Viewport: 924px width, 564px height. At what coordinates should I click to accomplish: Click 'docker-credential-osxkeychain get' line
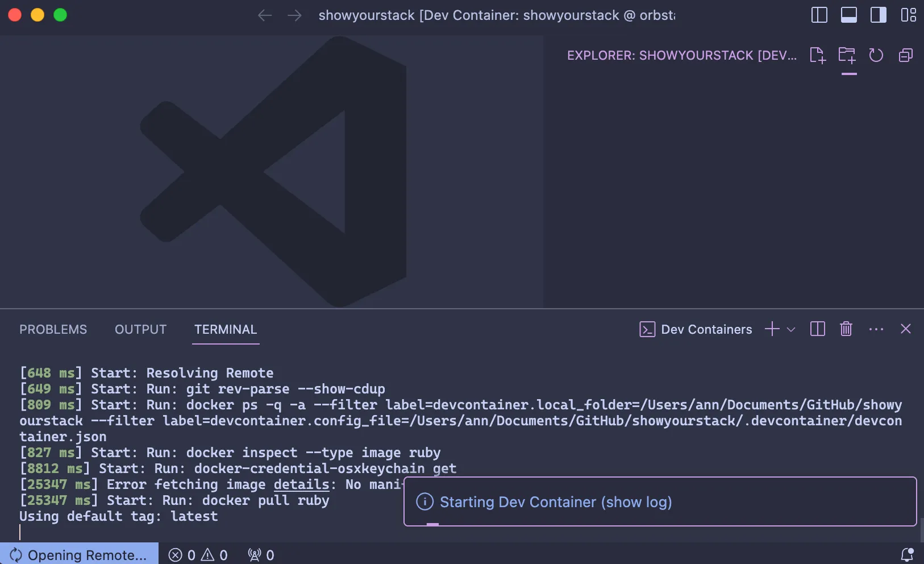[x=238, y=468]
